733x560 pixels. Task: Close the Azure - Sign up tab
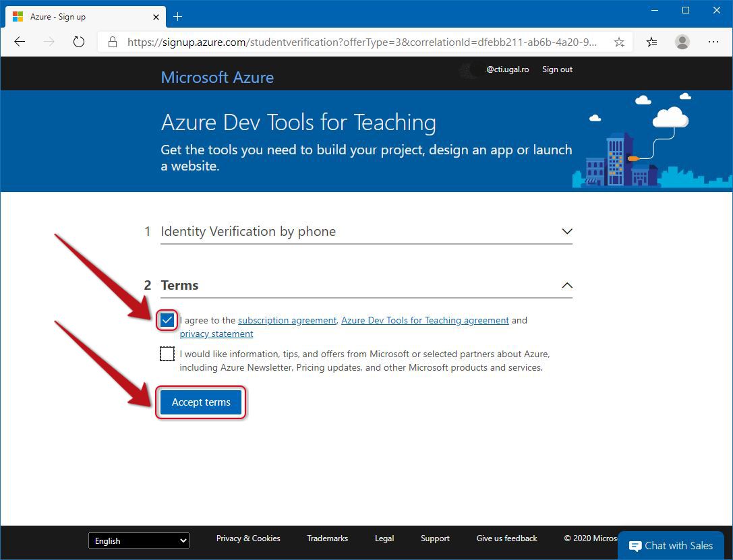[156, 17]
